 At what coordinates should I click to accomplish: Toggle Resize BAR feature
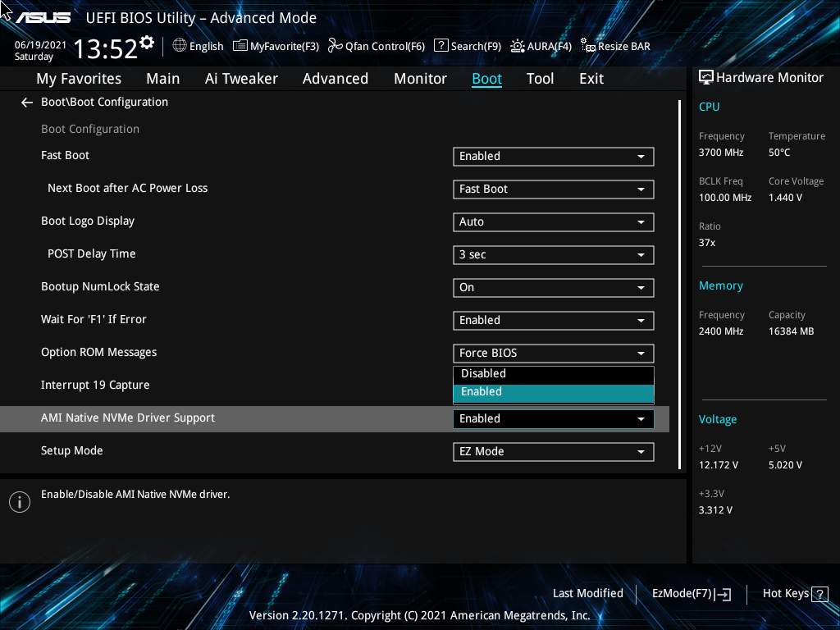pyautogui.click(x=615, y=46)
